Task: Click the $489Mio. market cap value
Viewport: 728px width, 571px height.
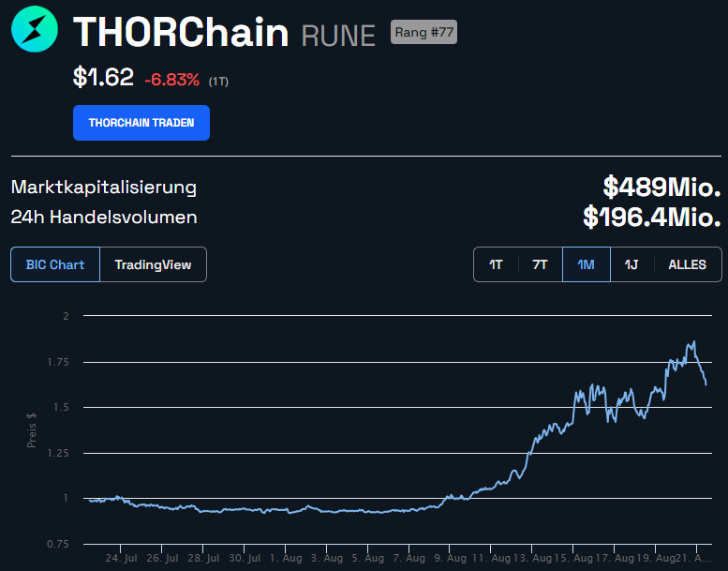Action: 661,187
